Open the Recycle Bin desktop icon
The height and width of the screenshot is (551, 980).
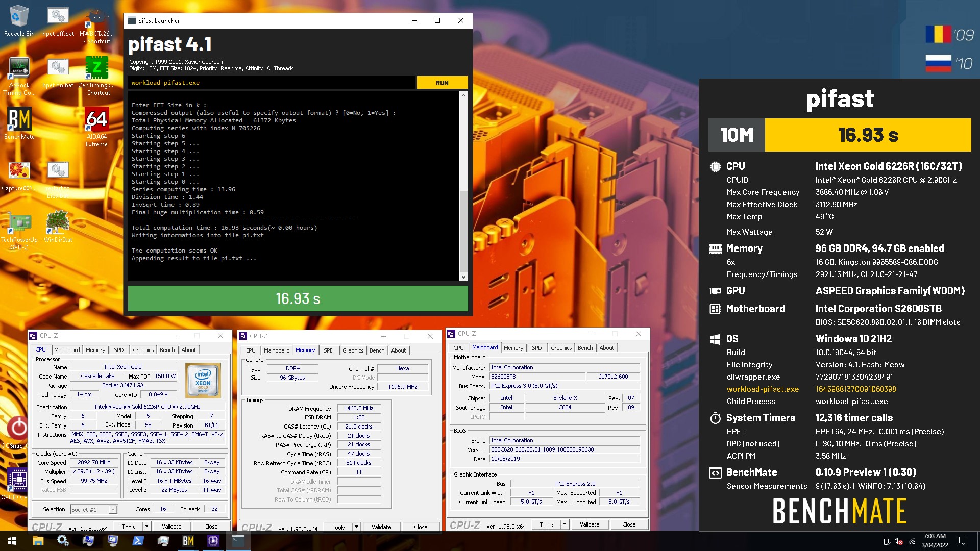tap(19, 20)
